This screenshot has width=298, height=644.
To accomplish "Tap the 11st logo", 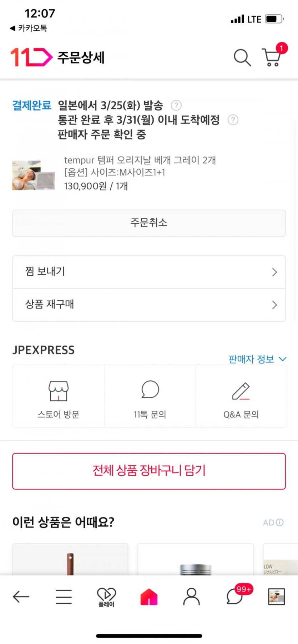I will coord(31,57).
